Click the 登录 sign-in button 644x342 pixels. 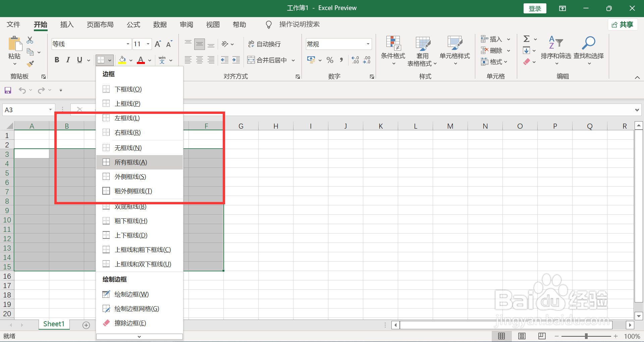(x=535, y=8)
